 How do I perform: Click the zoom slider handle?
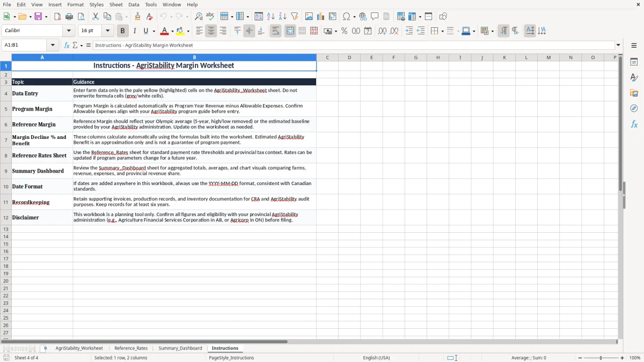pos(601,358)
